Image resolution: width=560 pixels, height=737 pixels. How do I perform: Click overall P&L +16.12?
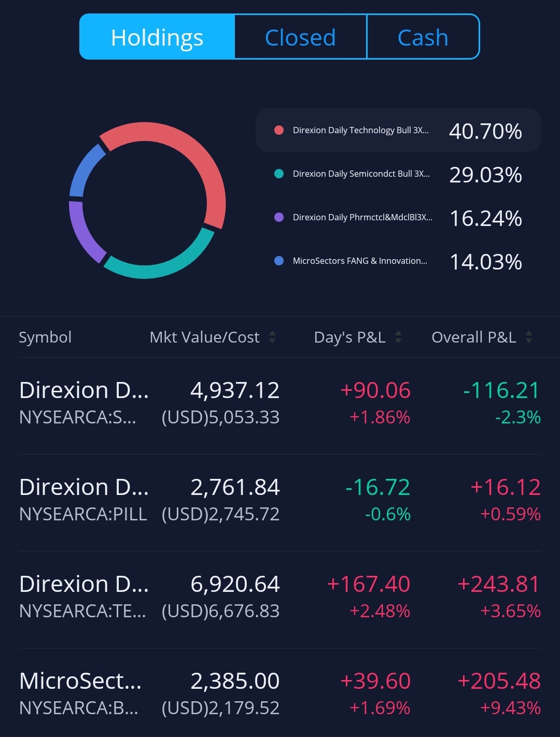click(505, 487)
